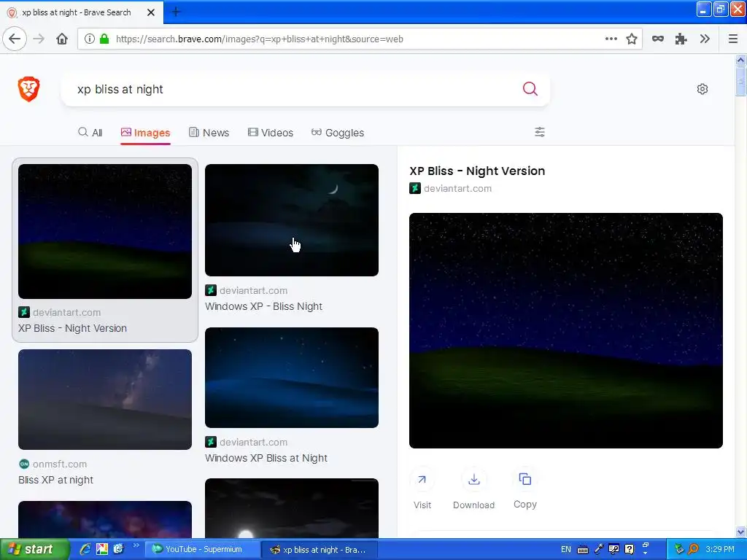Click the help question mark tray icon
The image size is (747, 560).
(x=630, y=550)
